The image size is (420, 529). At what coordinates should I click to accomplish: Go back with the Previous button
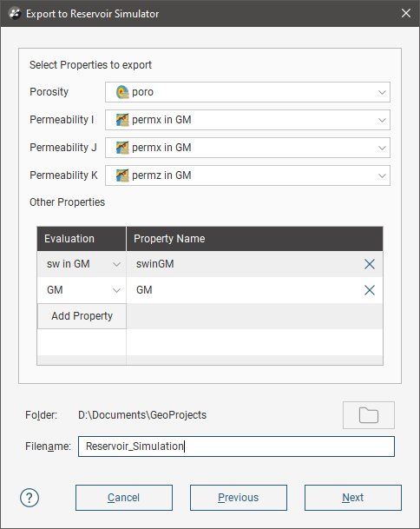(239, 498)
